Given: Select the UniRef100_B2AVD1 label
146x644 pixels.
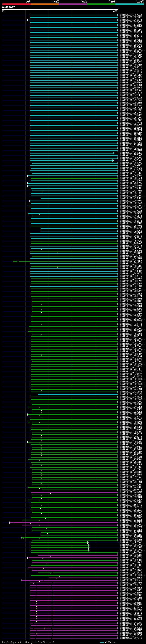Looking at the screenshot, I should tap(131, 555).
